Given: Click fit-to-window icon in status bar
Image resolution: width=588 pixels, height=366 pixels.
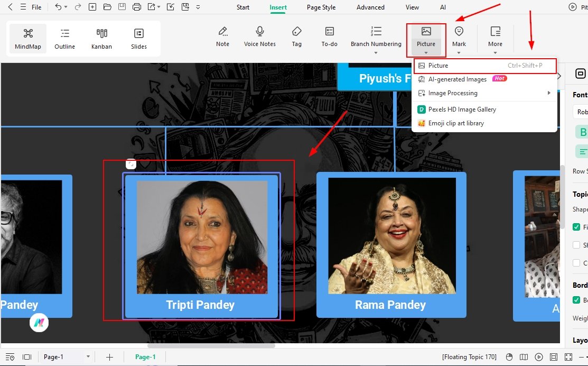Looking at the screenshot, I should (x=554, y=357).
